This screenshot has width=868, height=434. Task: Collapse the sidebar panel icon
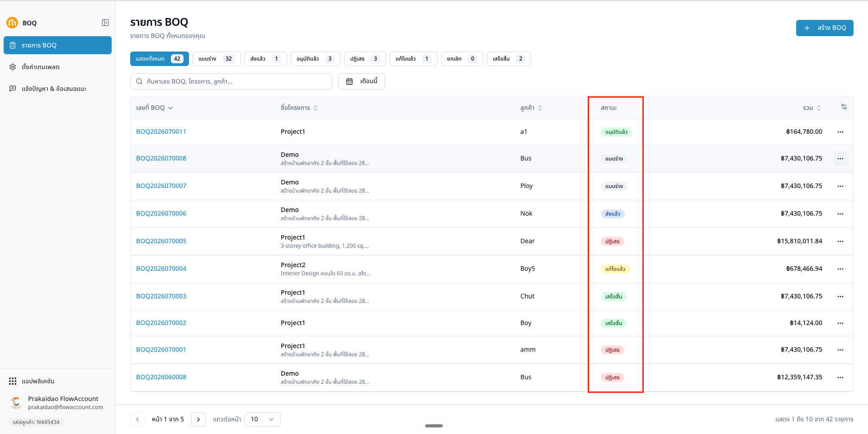[x=105, y=23]
